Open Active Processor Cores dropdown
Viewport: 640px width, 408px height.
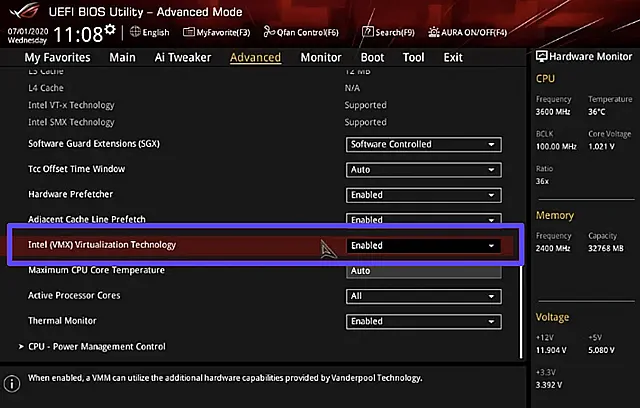[x=424, y=296]
